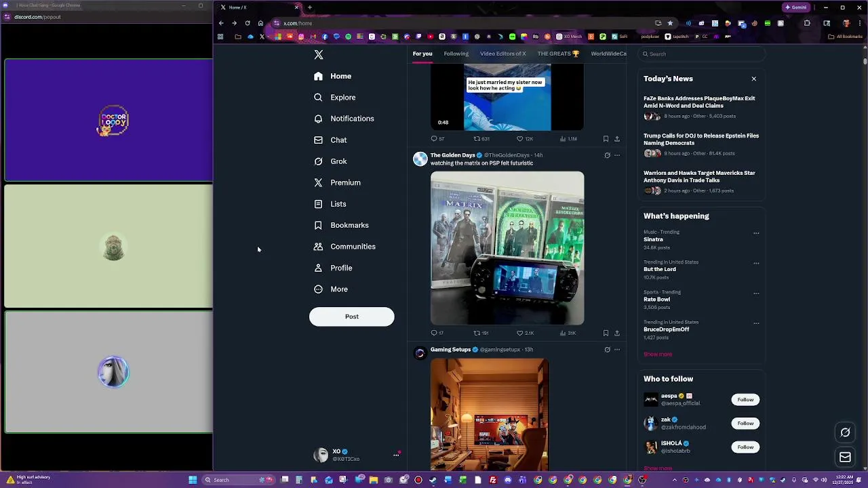Open options for the Sinatra trend

coord(756,233)
